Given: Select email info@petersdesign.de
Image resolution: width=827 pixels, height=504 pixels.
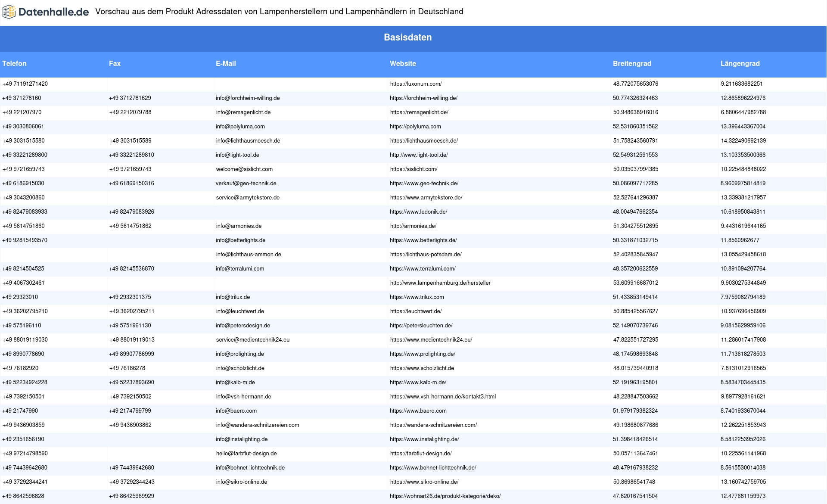Looking at the screenshot, I should point(243,326).
